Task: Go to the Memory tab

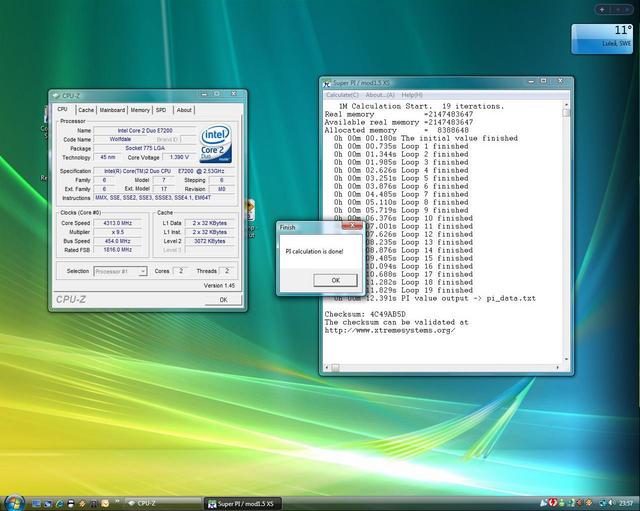Action: click(140, 110)
